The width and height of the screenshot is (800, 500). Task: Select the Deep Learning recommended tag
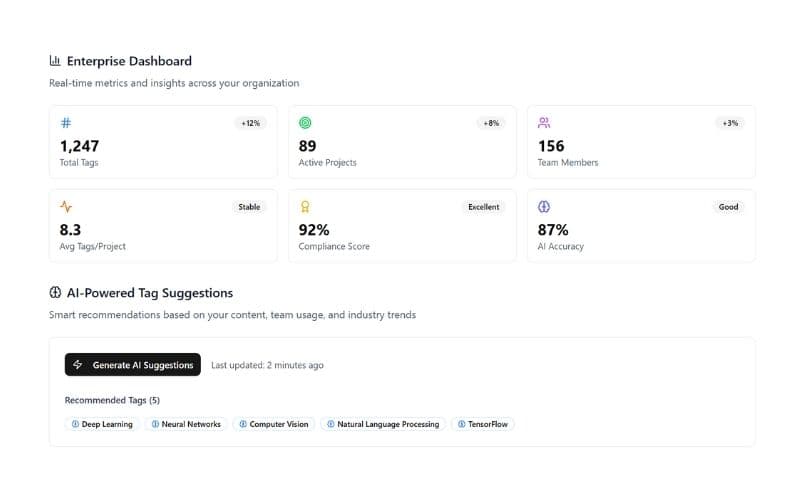pos(102,424)
